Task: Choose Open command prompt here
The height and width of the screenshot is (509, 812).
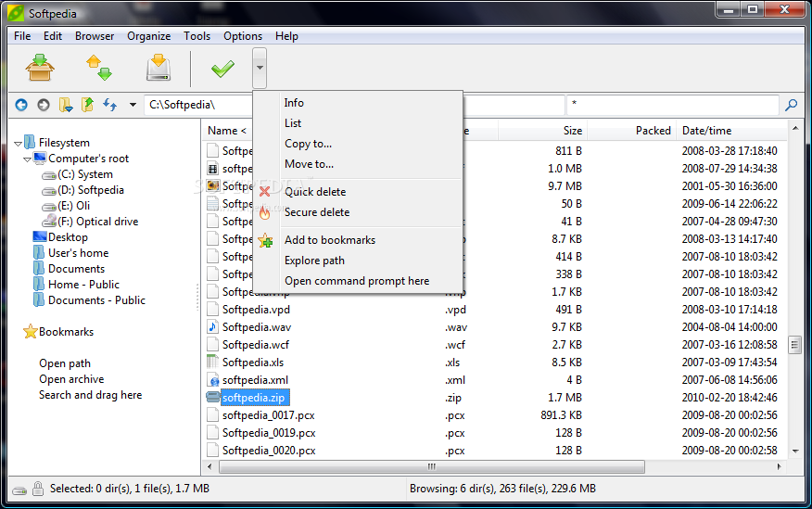Action: pos(359,281)
